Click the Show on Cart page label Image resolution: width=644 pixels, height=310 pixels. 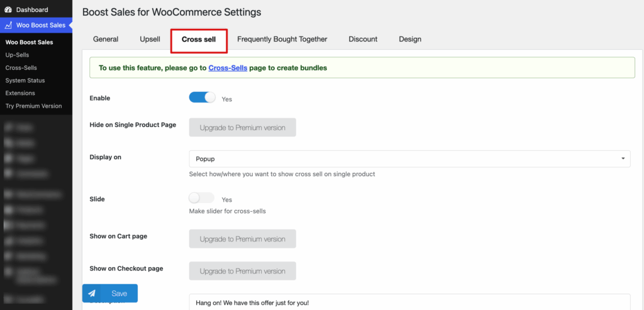coord(118,236)
